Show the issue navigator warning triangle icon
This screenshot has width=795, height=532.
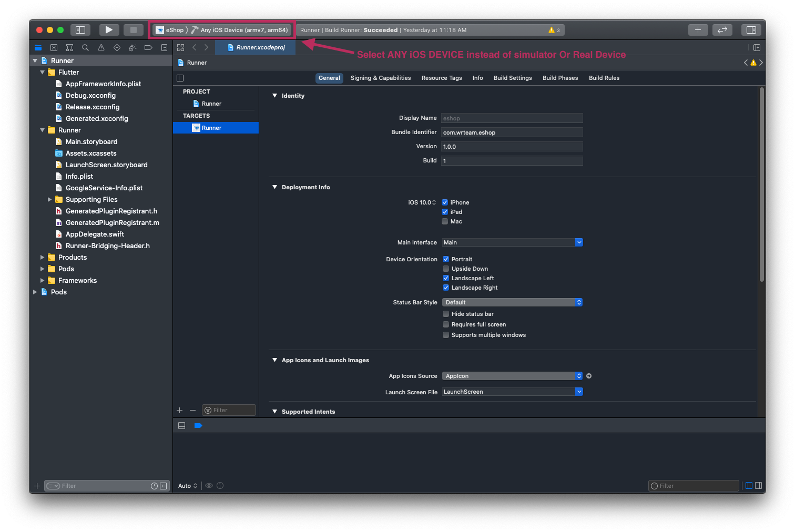click(x=101, y=48)
